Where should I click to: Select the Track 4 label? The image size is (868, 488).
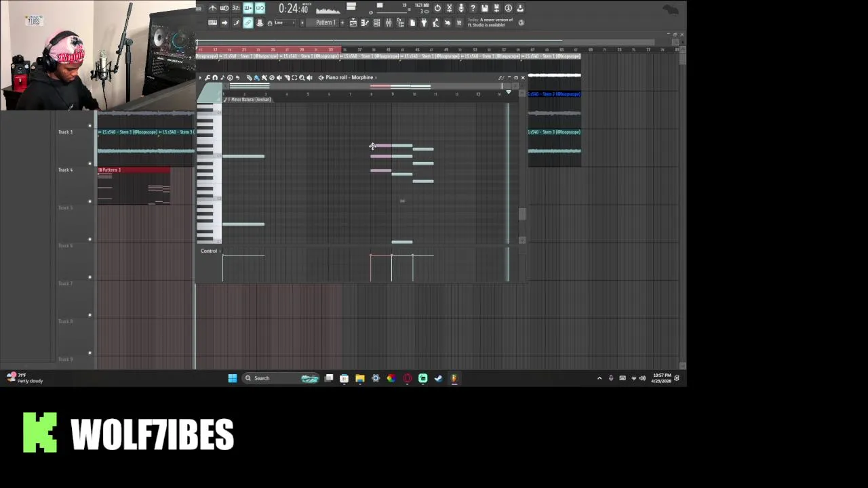click(x=65, y=169)
